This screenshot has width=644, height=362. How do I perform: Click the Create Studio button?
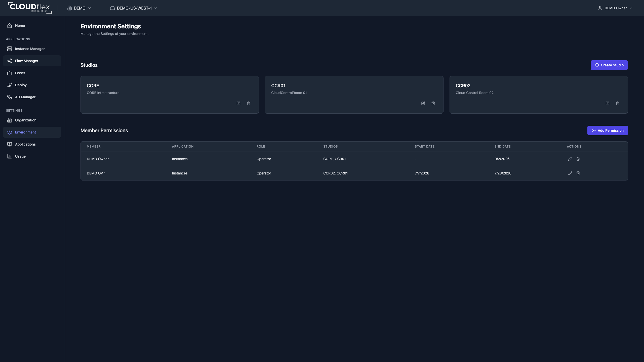tap(609, 65)
